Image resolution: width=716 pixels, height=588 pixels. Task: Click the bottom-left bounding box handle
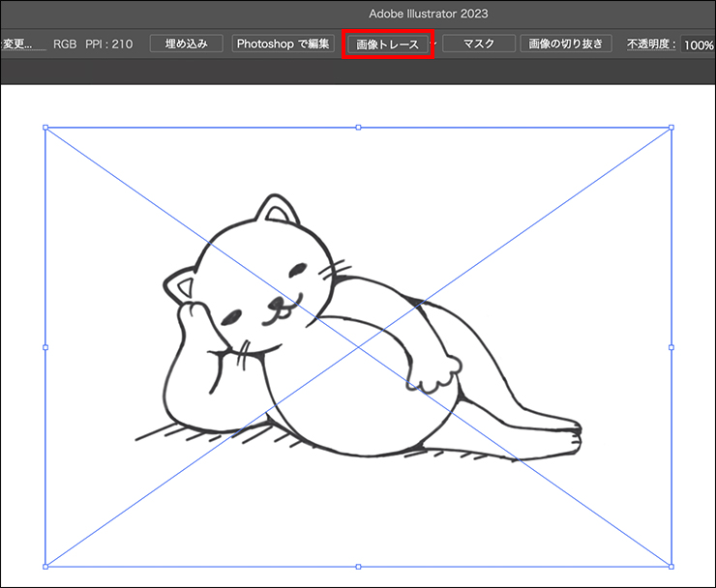point(45,566)
